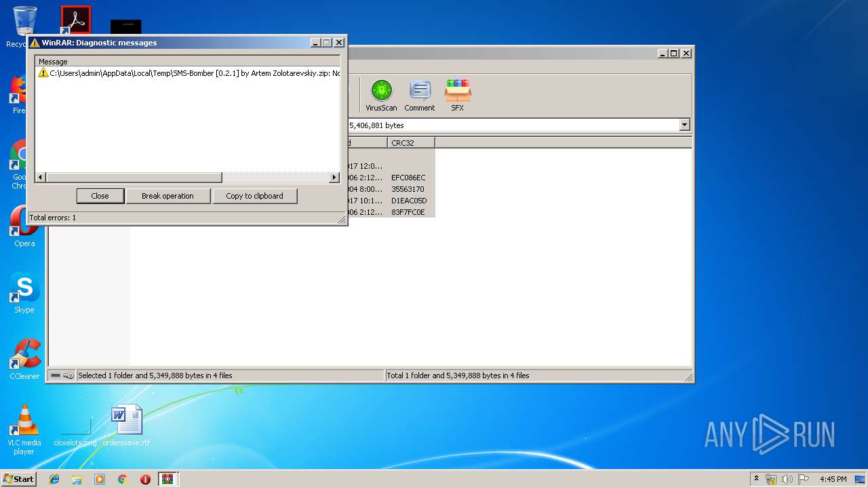Click the VirusScan toolbar icon in WinRAR
This screenshot has height=488, width=868.
pyautogui.click(x=381, y=96)
